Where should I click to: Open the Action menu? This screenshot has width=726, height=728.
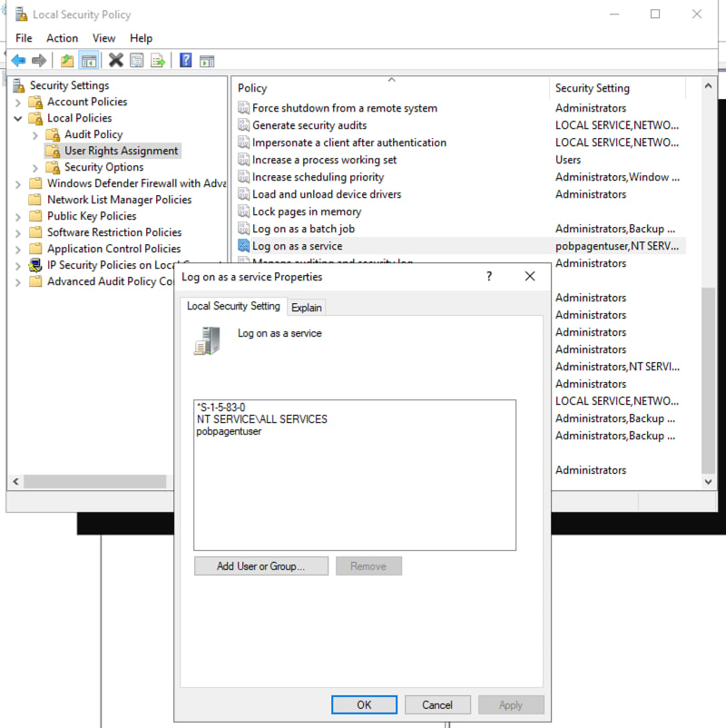click(63, 38)
